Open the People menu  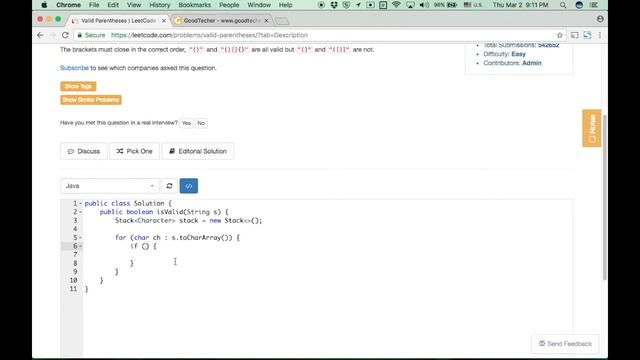click(229, 5)
